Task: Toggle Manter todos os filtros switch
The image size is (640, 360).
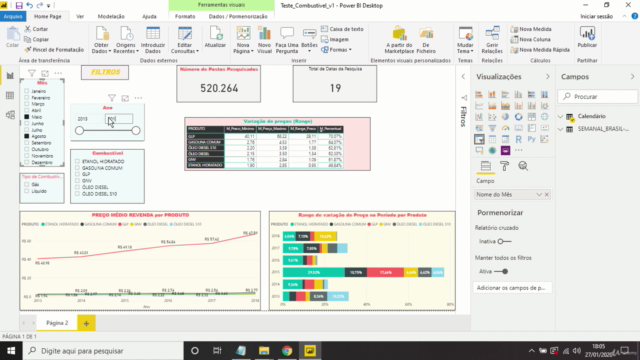Action: pos(501,271)
